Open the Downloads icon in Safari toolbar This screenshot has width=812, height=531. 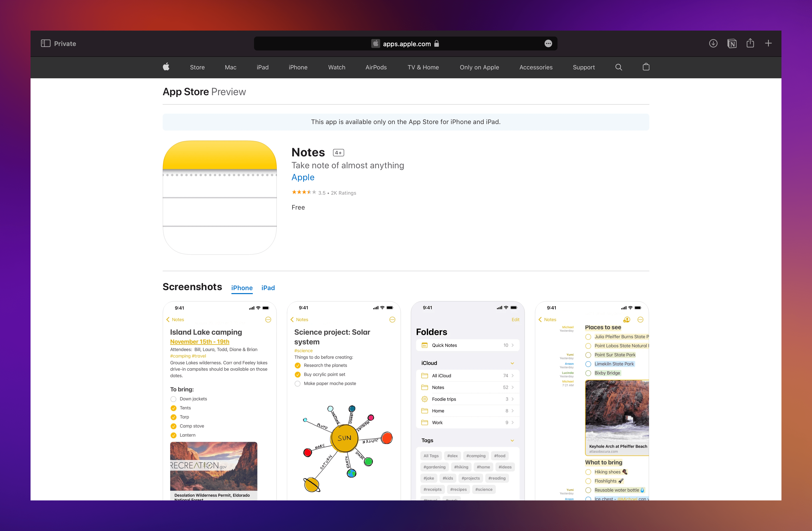point(713,43)
